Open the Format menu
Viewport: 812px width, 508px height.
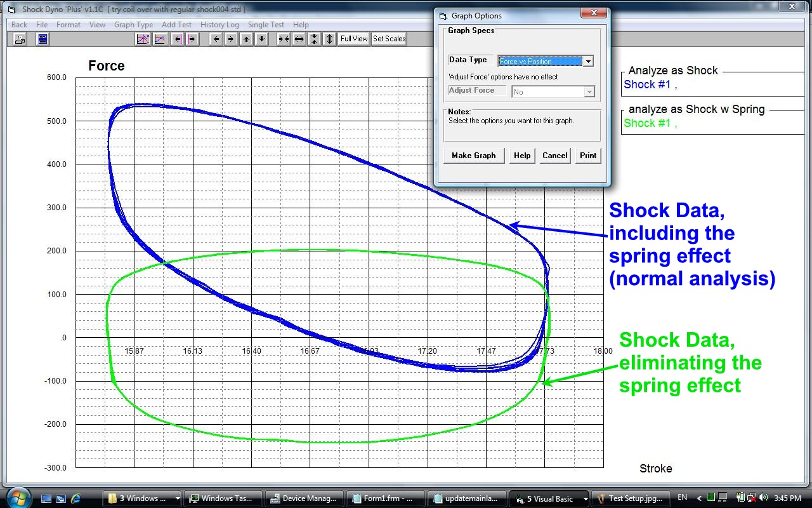tap(69, 25)
